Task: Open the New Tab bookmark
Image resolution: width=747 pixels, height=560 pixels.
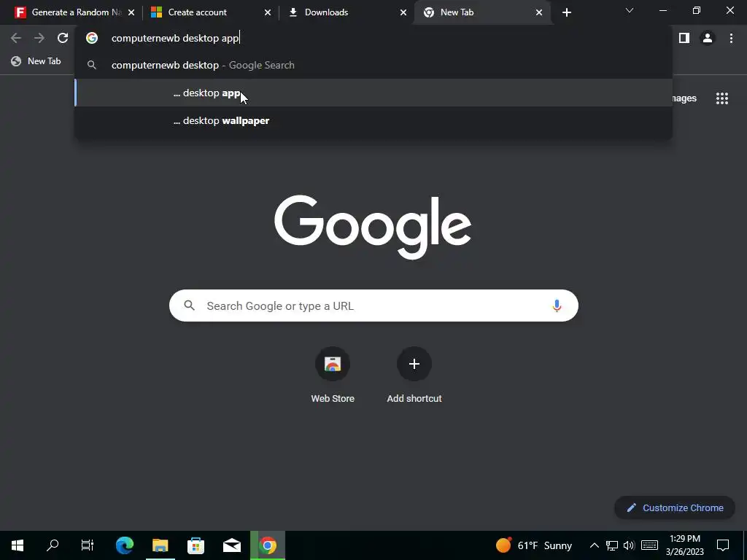Action: click(x=36, y=61)
